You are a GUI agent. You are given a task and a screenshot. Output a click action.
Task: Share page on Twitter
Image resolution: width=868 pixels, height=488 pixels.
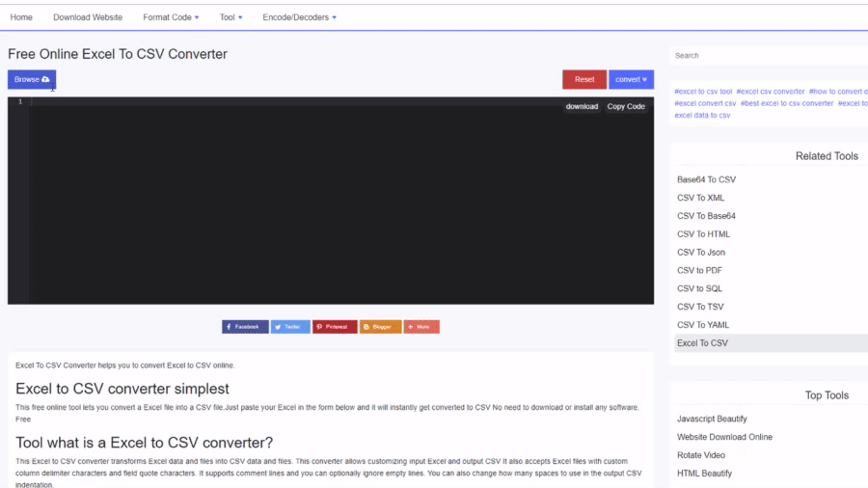290,327
